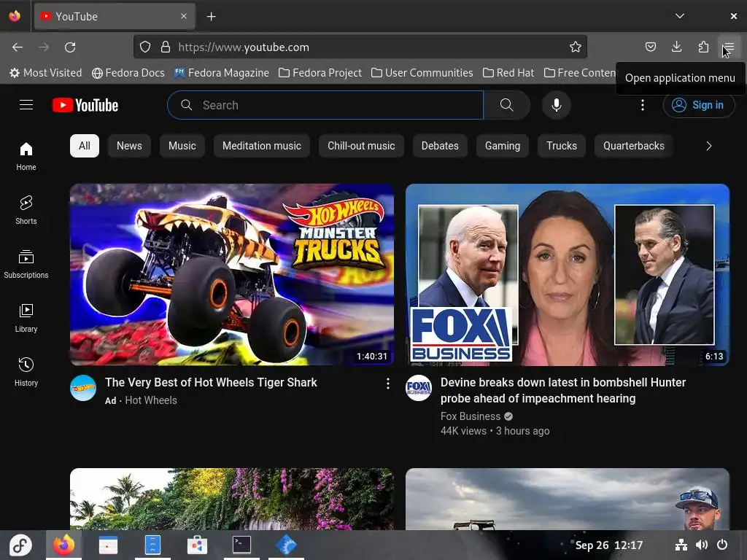Click the volume icon in system tray
Image resolution: width=747 pixels, height=560 pixels.
tap(701, 545)
